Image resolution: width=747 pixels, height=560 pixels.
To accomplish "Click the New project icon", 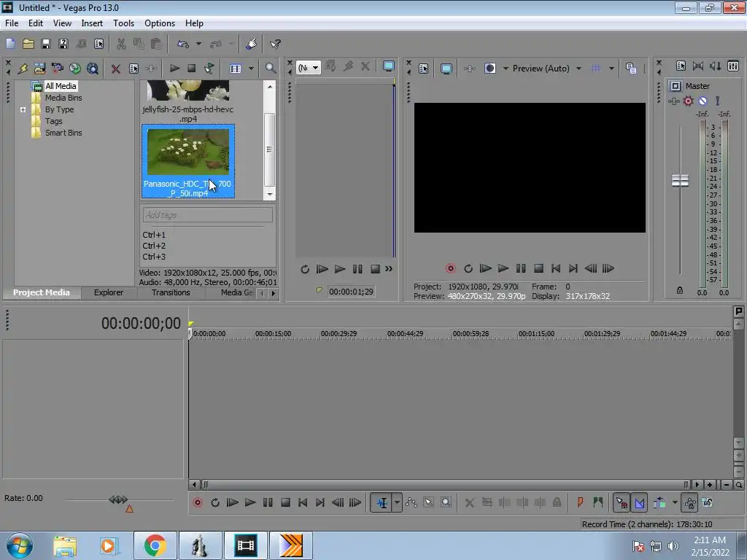I will pyautogui.click(x=10, y=44).
